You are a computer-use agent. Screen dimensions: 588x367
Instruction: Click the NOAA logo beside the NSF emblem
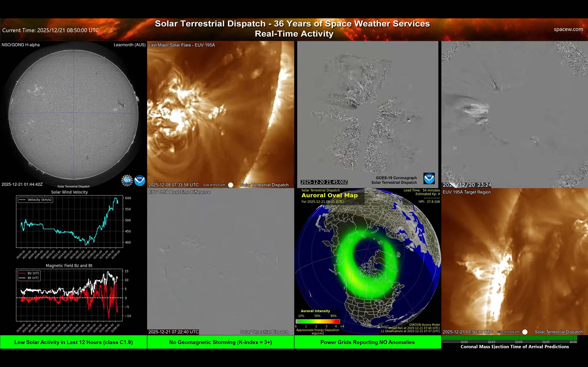pyautogui.click(x=139, y=181)
